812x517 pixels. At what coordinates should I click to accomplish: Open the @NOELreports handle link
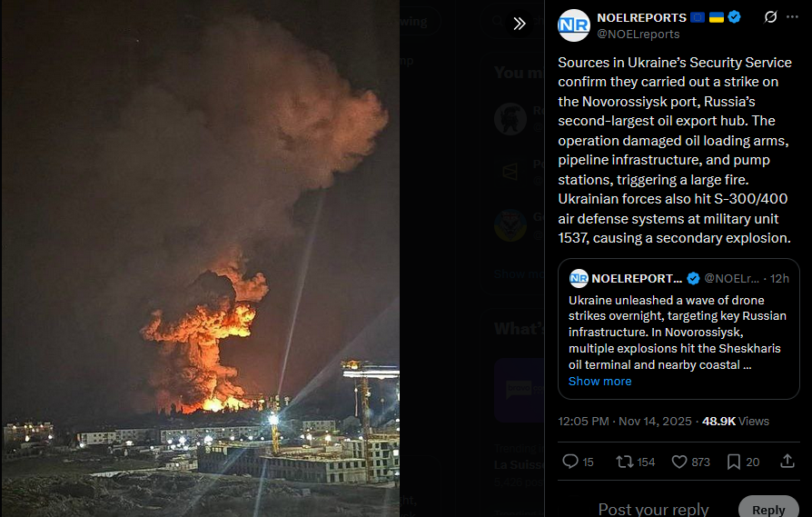coord(638,35)
